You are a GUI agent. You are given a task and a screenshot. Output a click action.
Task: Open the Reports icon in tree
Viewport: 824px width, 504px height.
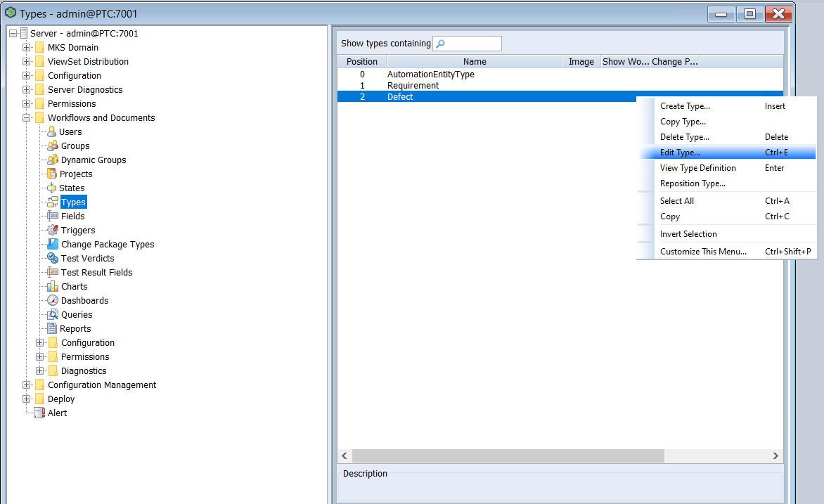point(52,328)
